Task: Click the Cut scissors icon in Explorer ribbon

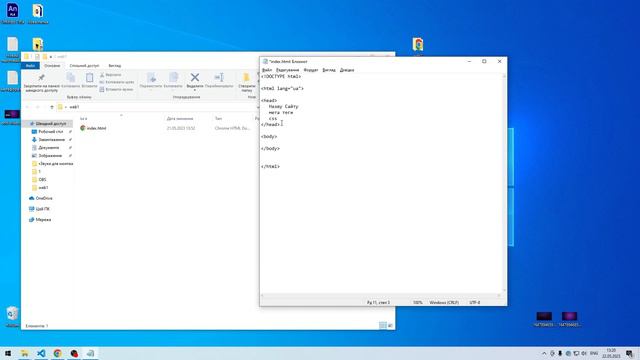Action: coord(102,75)
